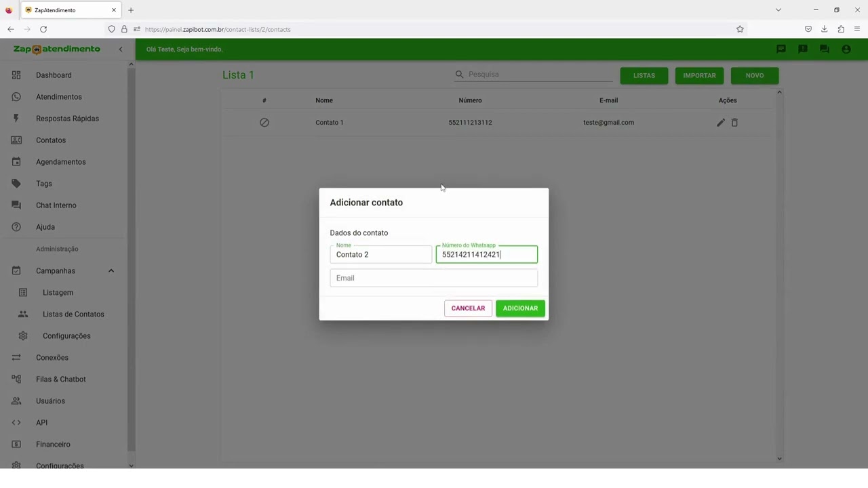The image size is (868, 488).
Task: Click the search magnifier icon
Action: [460, 75]
